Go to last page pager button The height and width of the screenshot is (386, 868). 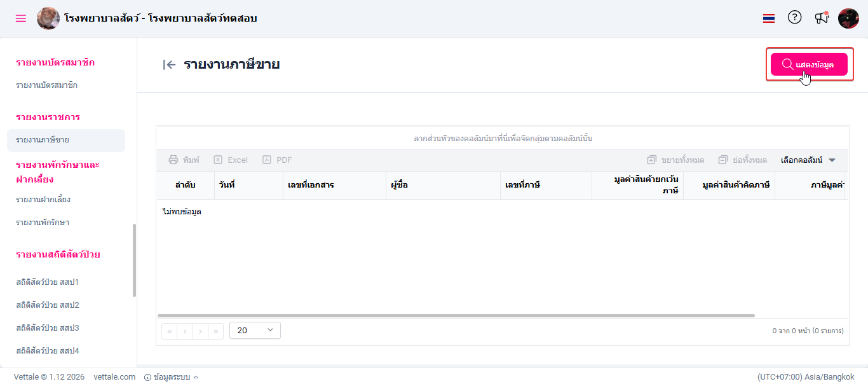pos(216,331)
